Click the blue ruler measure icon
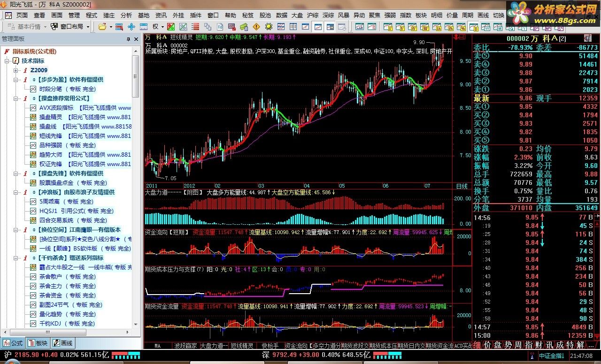Screen dimensions: 601x364 (144, 27)
